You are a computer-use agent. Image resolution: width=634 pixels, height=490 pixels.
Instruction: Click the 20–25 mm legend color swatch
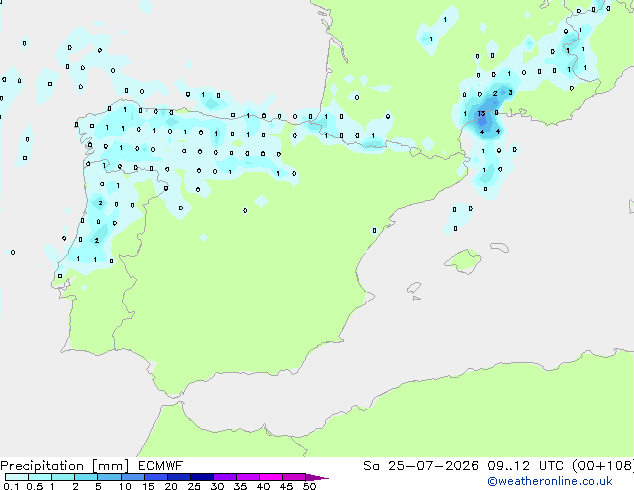pos(178,477)
